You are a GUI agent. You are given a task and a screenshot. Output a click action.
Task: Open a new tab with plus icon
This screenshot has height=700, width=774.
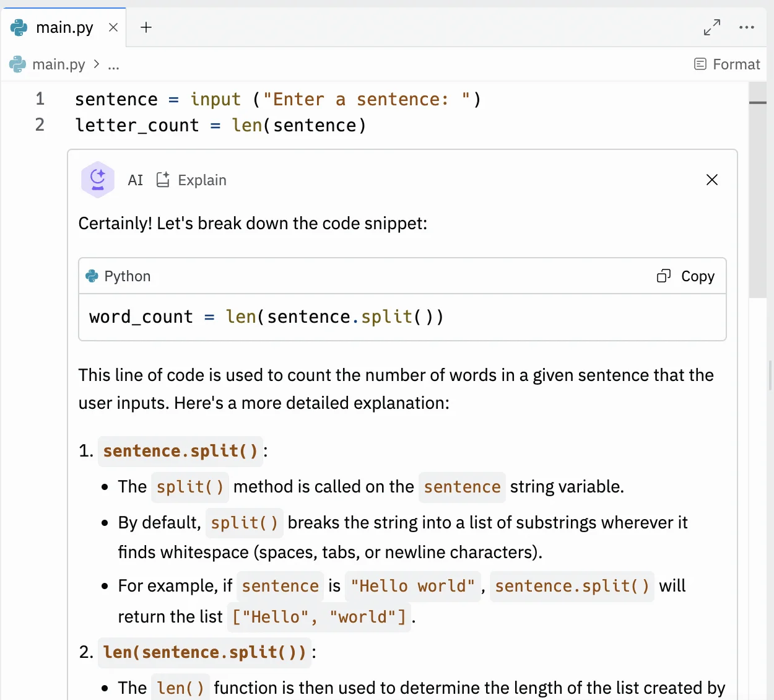point(146,27)
